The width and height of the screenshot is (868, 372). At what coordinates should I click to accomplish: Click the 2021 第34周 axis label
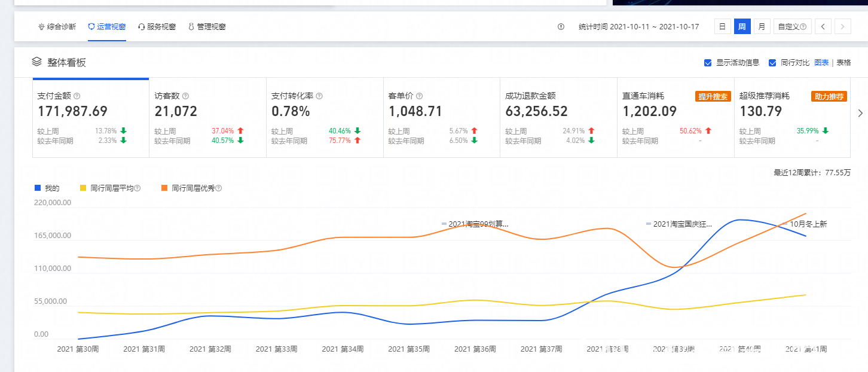[x=343, y=349]
